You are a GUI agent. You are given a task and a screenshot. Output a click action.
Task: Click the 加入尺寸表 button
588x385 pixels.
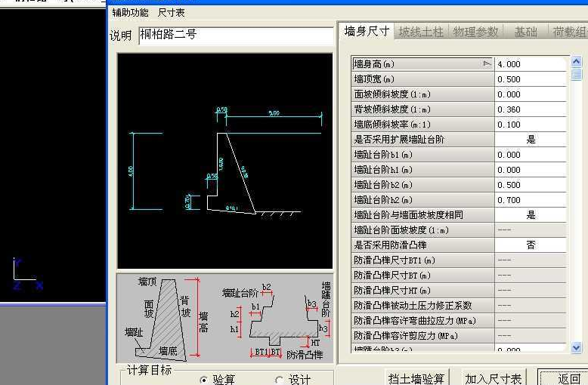[x=492, y=378]
